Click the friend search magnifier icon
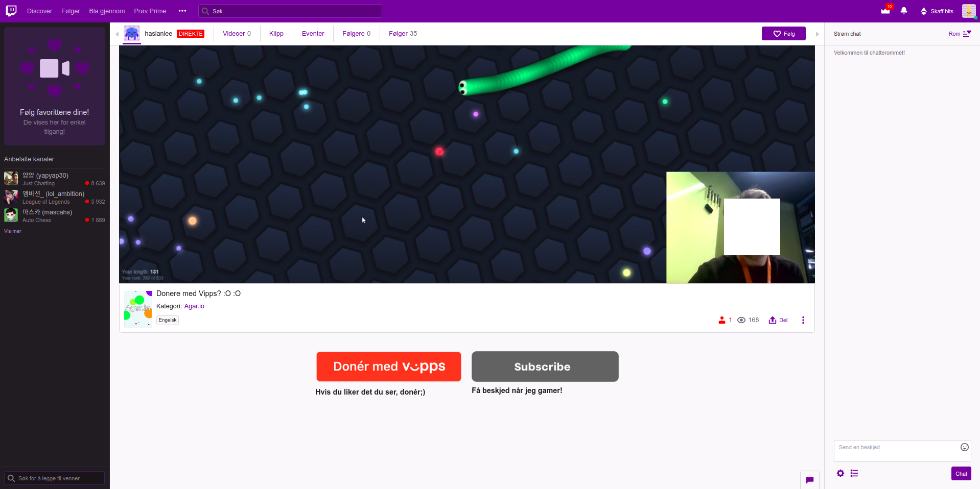Screen dimensions: 980x489 click(x=11, y=478)
